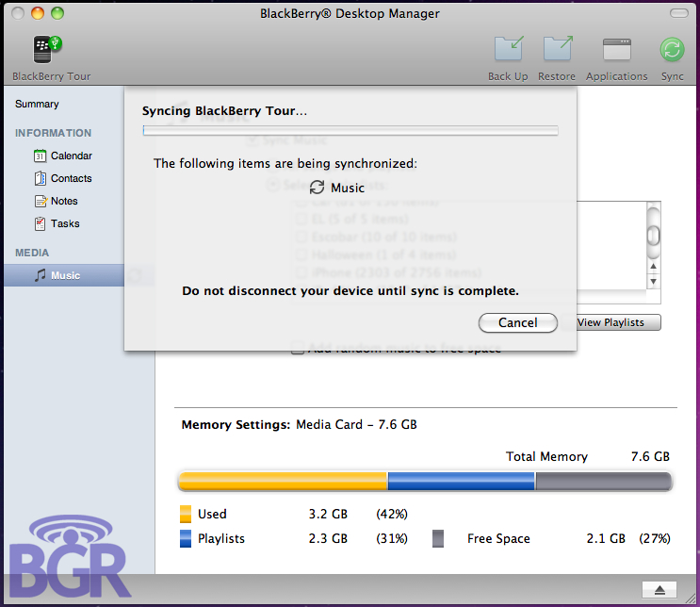Screen dimensions: 700x607
Task: Check the iPhone (2303 of 2756 items) playlist
Action: (x=301, y=272)
